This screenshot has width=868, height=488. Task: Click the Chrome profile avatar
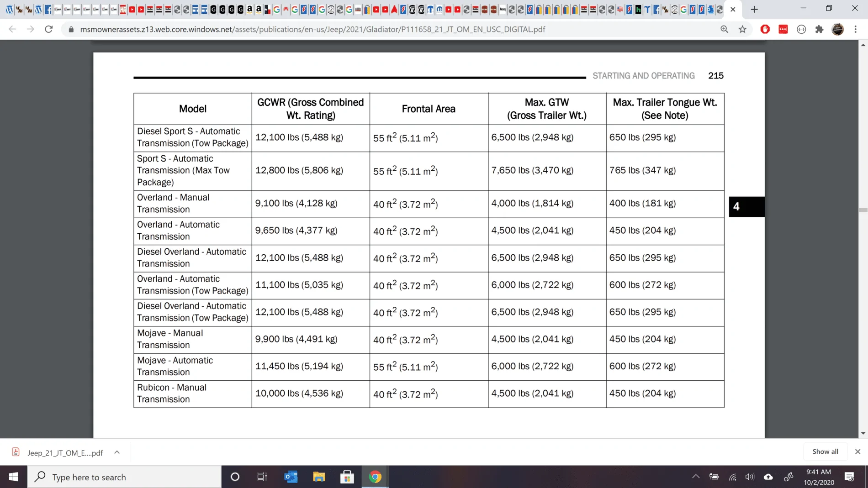pos(838,29)
